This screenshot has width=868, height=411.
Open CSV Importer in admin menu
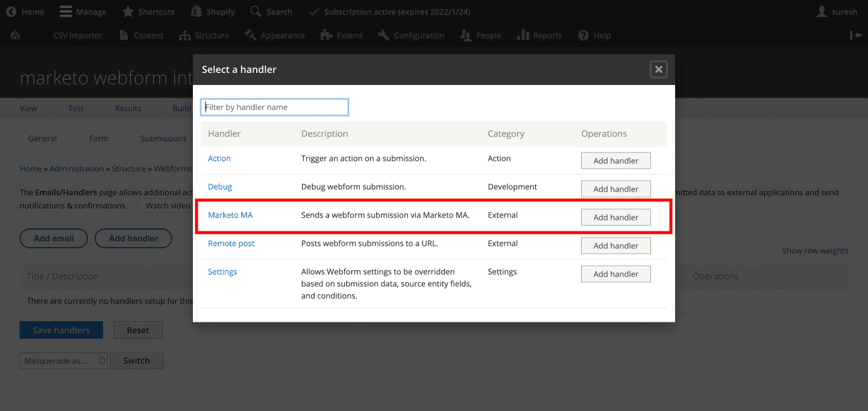point(78,36)
